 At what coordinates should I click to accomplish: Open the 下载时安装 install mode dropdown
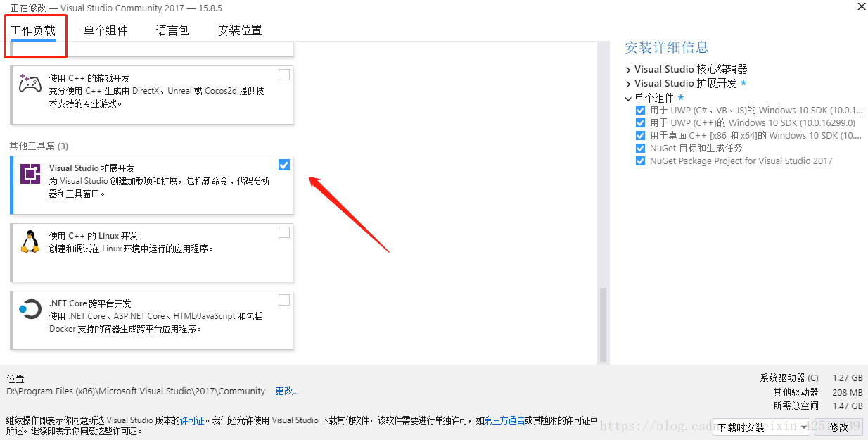point(762,427)
